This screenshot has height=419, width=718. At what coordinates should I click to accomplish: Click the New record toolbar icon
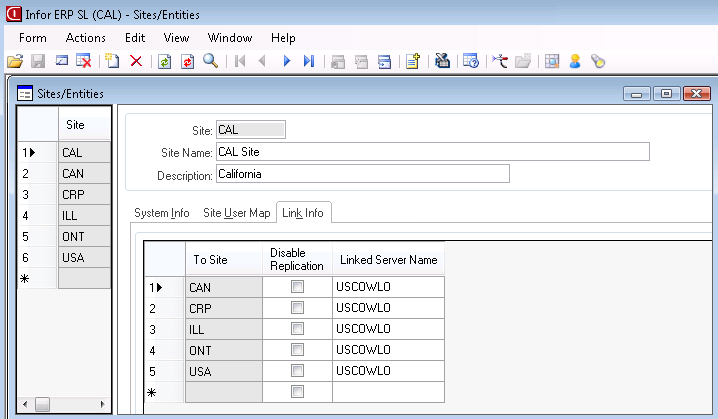point(113,61)
